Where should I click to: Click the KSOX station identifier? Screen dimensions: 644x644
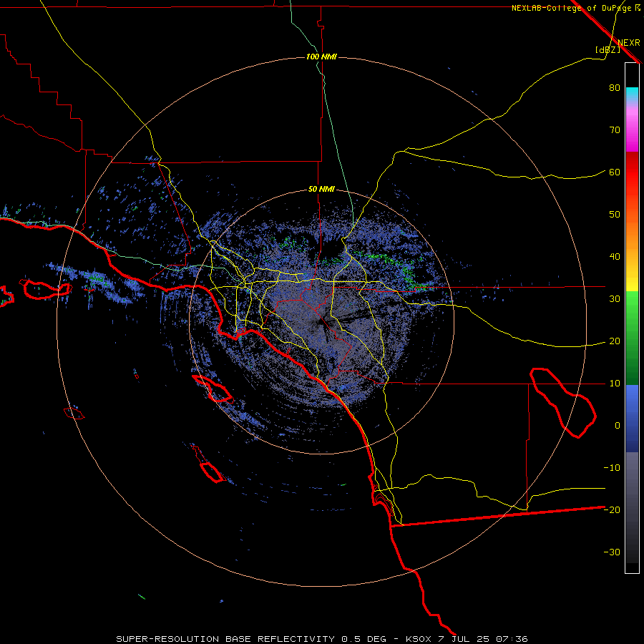[x=417, y=639]
